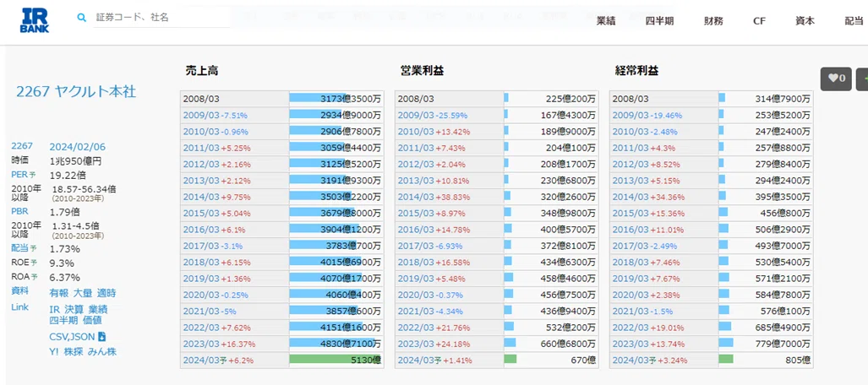Open the CF menu item
The image size is (868, 385).
tap(759, 21)
